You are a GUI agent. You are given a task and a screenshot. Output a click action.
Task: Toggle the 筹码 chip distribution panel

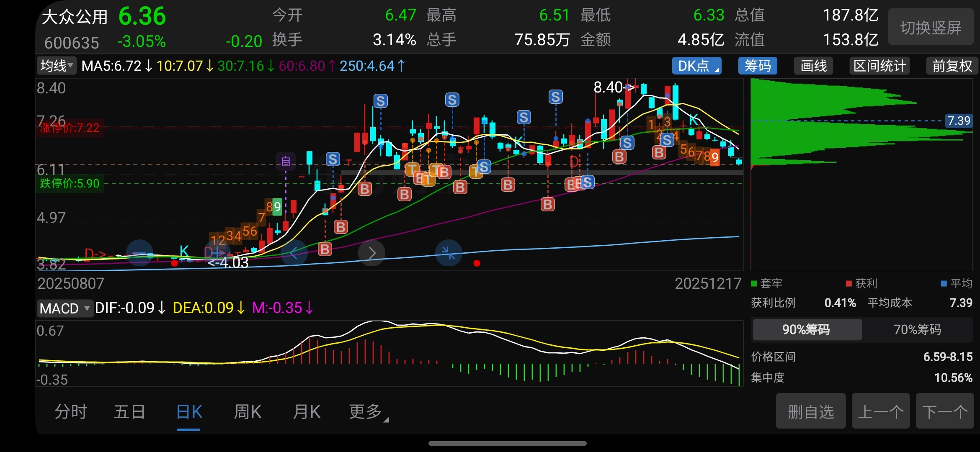coord(758,66)
